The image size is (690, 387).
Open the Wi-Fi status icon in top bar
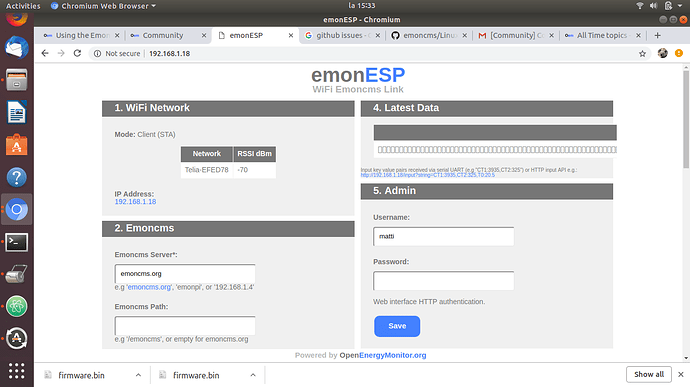point(640,6)
